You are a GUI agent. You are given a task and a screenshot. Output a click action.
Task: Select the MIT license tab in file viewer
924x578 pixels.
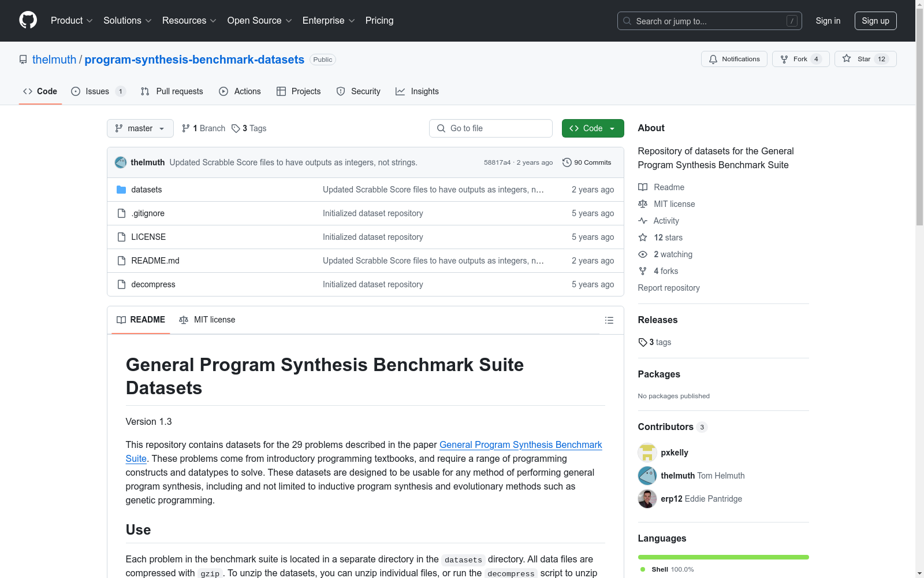coord(207,320)
